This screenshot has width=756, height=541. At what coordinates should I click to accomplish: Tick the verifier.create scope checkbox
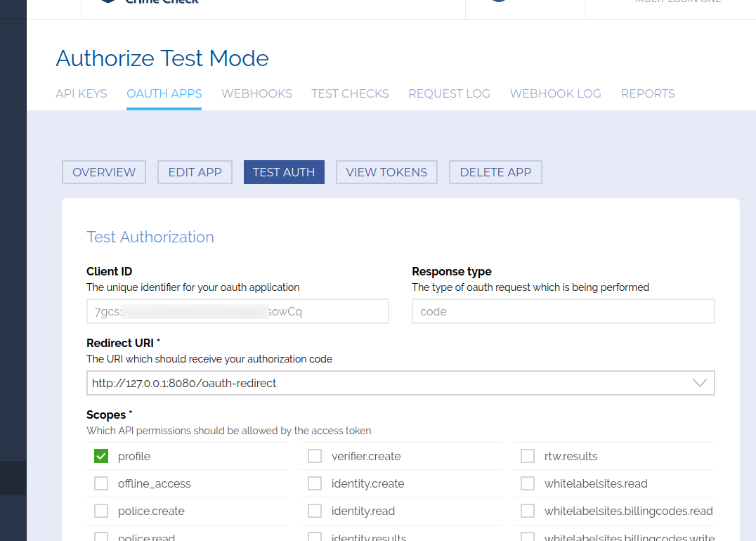(x=315, y=457)
